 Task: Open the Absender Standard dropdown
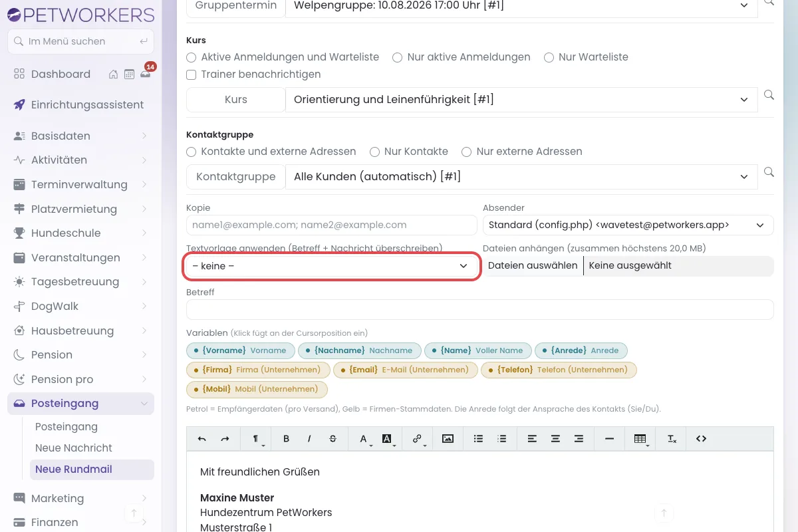[x=628, y=225]
